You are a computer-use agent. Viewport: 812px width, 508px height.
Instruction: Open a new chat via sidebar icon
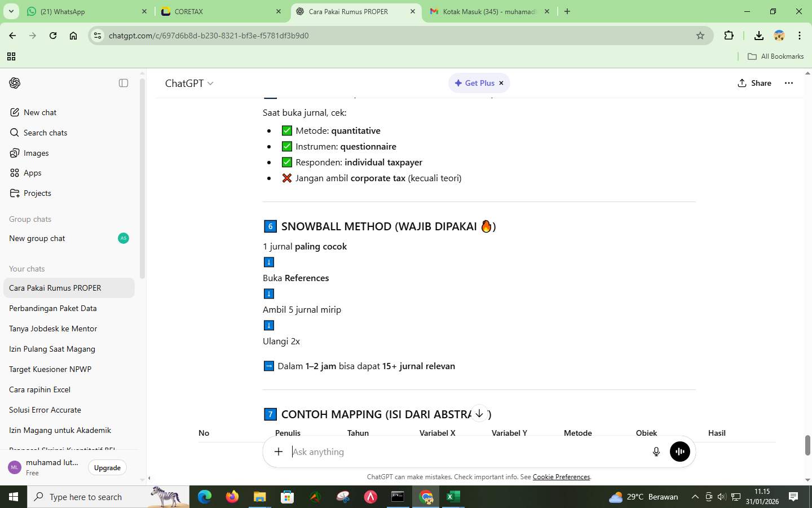point(39,112)
